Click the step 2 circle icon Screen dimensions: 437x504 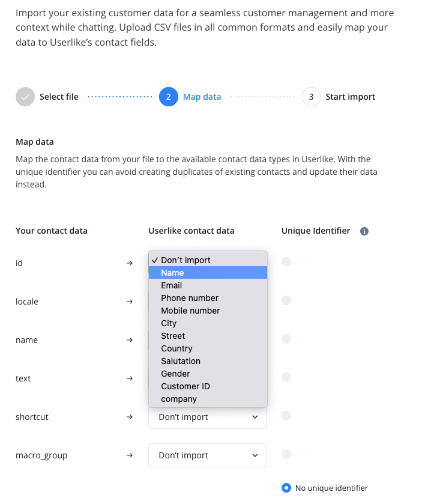pos(169,97)
